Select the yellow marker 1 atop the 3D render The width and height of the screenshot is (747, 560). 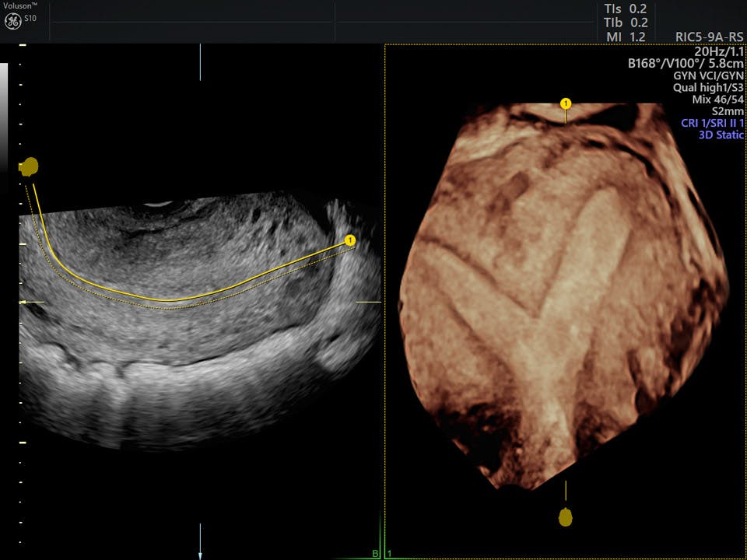tap(566, 103)
